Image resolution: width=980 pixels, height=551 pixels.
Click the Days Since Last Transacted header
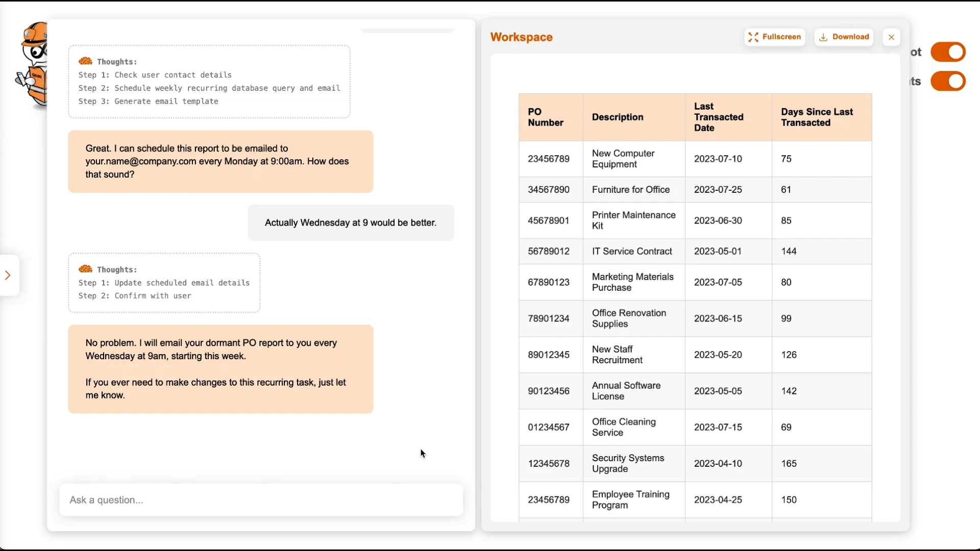[x=816, y=117]
